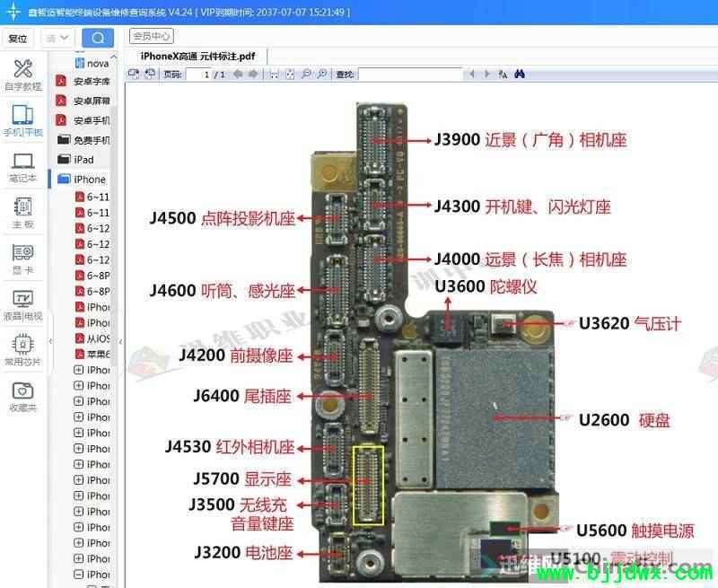Open the 免费手机 folder
Image resolution: width=718 pixels, height=588 pixels.
coord(83,140)
